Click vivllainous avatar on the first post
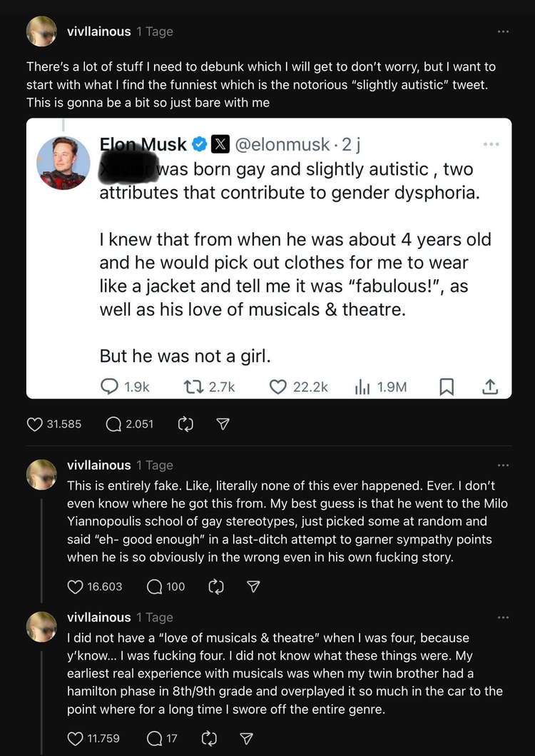 (x=41, y=31)
